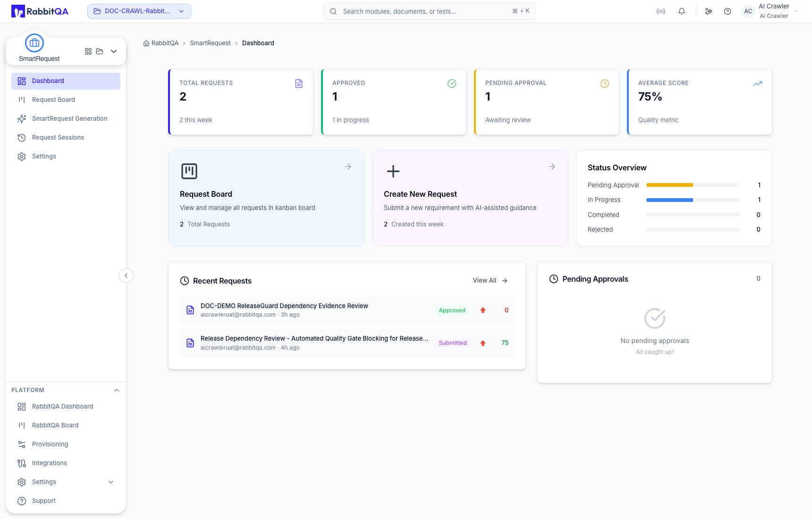This screenshot has width=812, height=519.
Task: Expand the platform Settings submenu chevron
Action: pyautogui.click(x=111, y=482)
